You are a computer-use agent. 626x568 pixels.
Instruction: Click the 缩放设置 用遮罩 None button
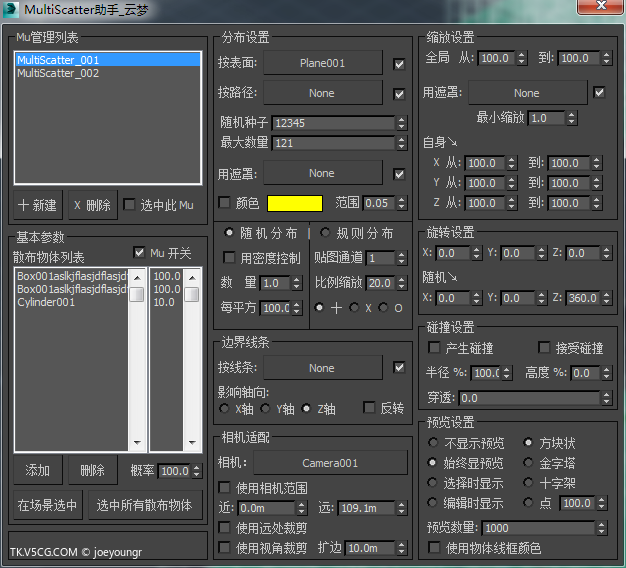tap(527, 93)
